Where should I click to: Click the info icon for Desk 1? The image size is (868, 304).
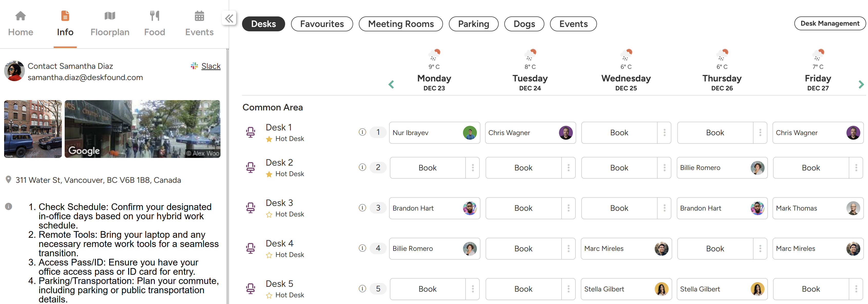[362, 132]
